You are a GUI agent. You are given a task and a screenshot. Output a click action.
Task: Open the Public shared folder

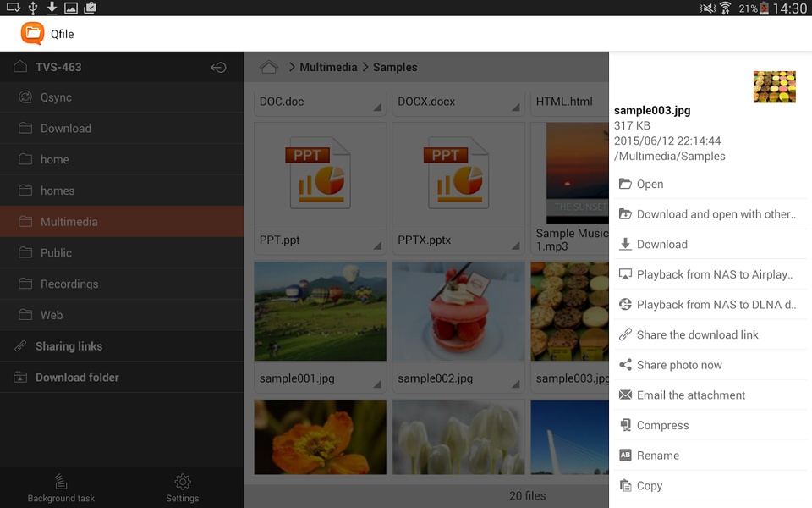pos(122,252)
